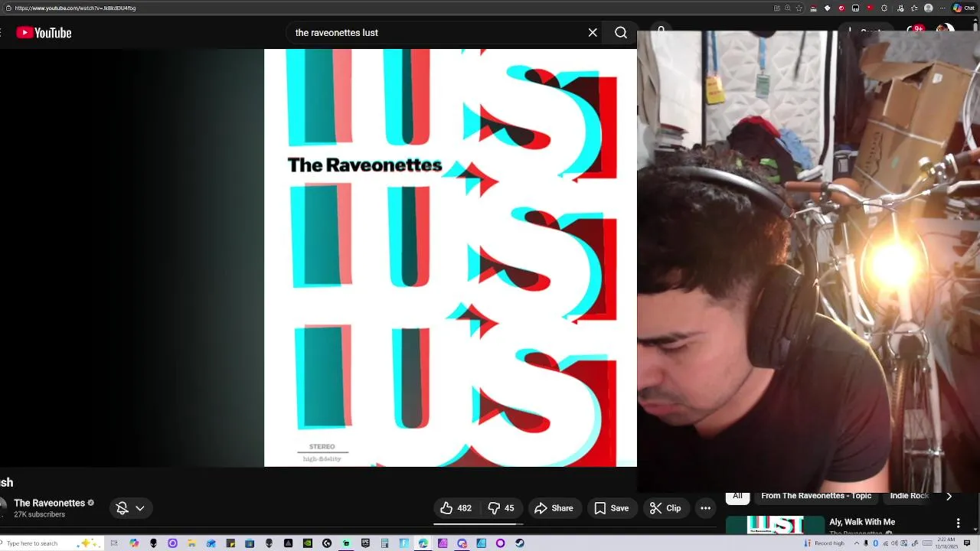Viewport: 980px width, 551px height.
Task: Open the Edge favorites list icon
Action: coord(914,8)
